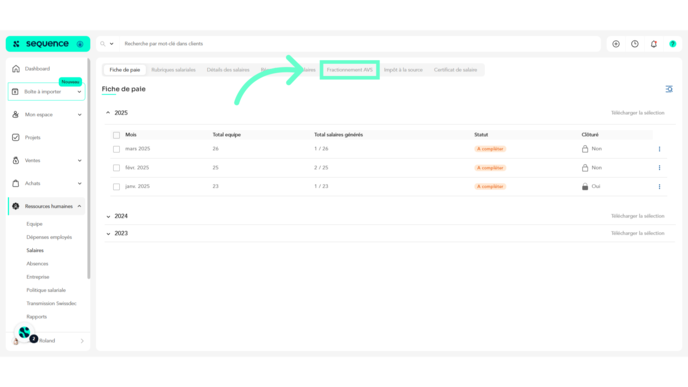Open the Rubriques salariales tab
Image resolution: width=688 pixels, height=387 pixels.
click(173, 70)
